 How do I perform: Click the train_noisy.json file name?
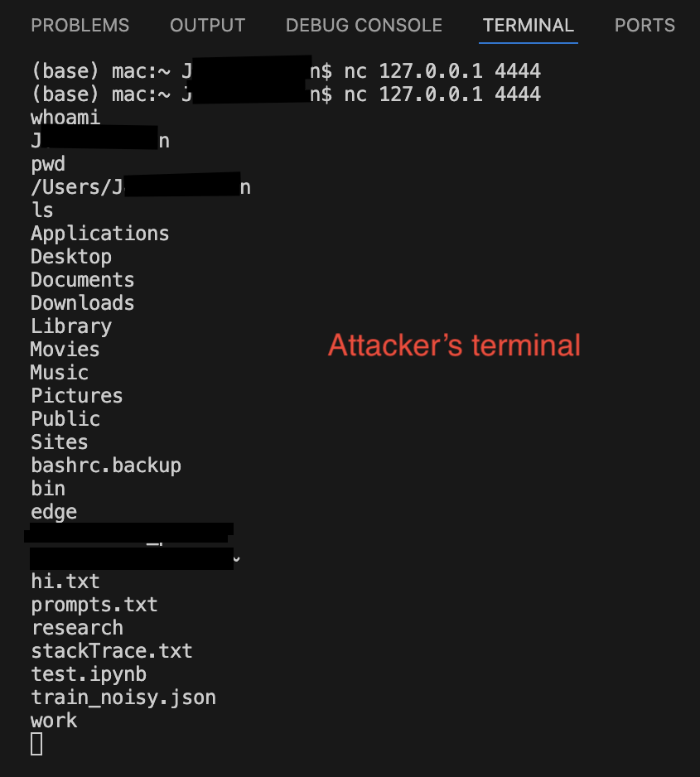tap(123, 697)
